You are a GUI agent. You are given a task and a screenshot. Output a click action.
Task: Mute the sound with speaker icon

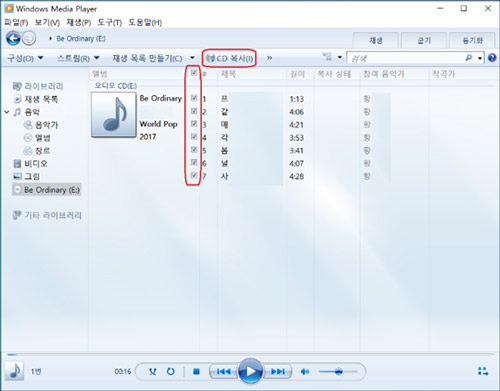tap(305, 371)
